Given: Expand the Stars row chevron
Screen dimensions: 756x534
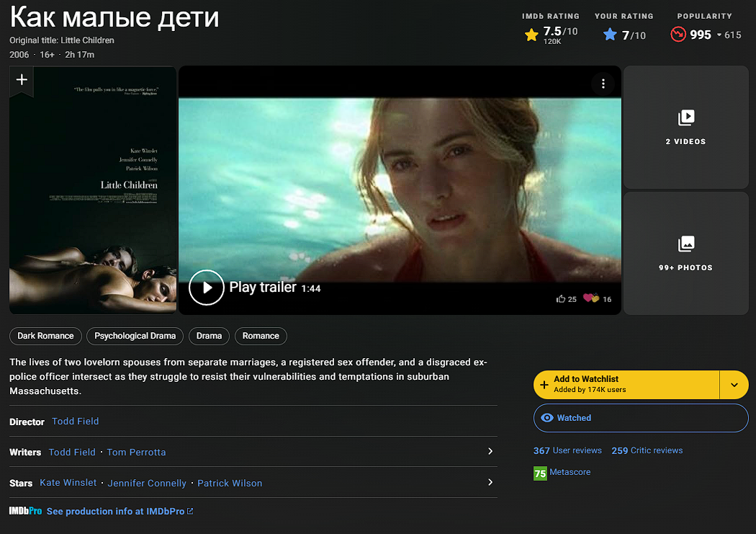Looking at the screenshot, I should [x=490, y=482].
